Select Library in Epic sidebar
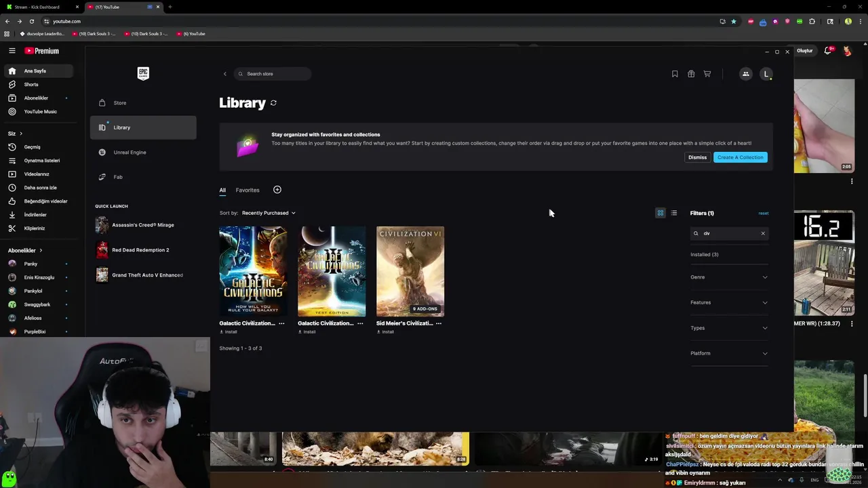This screenshot has height=488, width=868. pos(143,127)
